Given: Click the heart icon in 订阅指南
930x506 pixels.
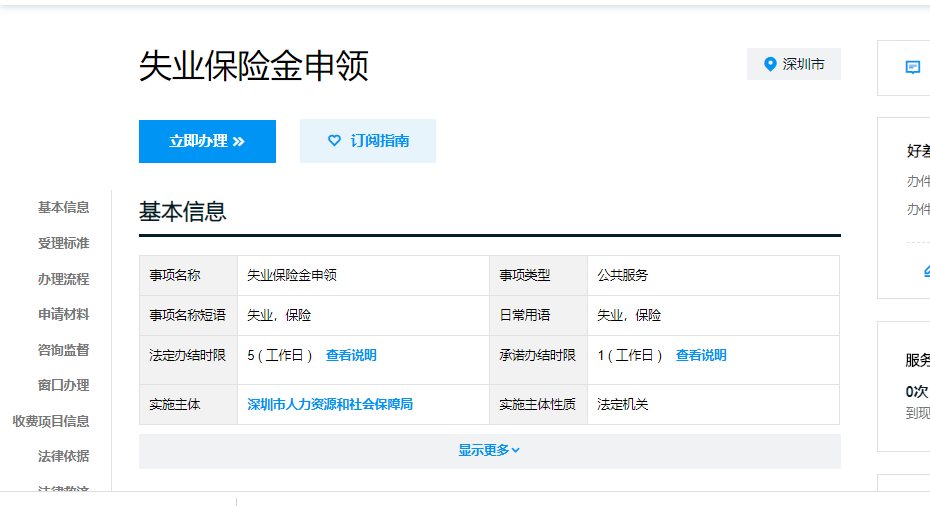Looking at the screenshot, I should (335, 141).
